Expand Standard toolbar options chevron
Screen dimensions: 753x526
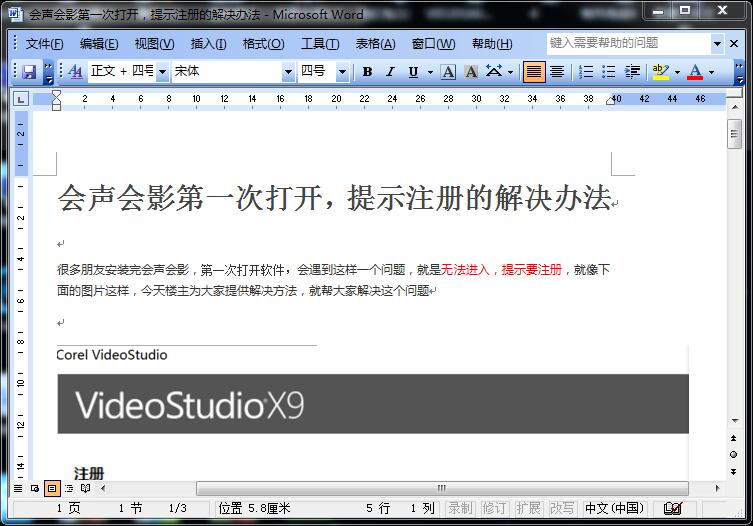(x=49, y=73)
